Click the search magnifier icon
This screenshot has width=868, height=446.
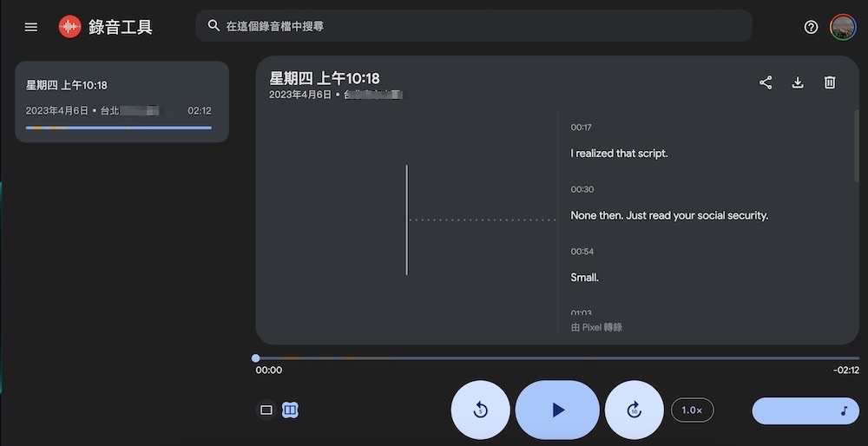tap(214, 25)
